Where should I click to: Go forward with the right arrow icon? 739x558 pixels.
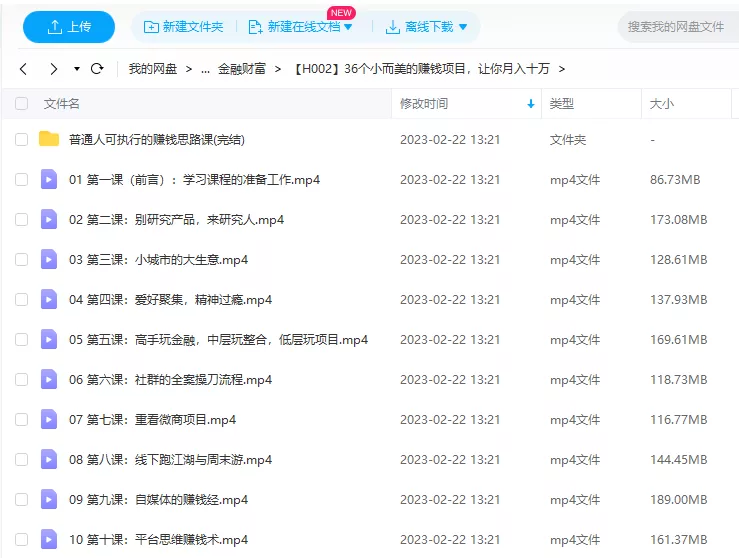pos(54,69)
